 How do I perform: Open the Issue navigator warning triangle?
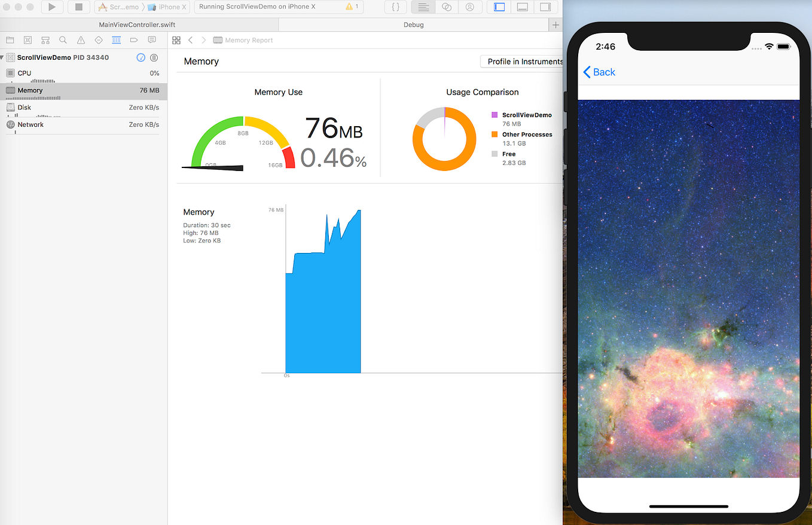pos(80,39)
